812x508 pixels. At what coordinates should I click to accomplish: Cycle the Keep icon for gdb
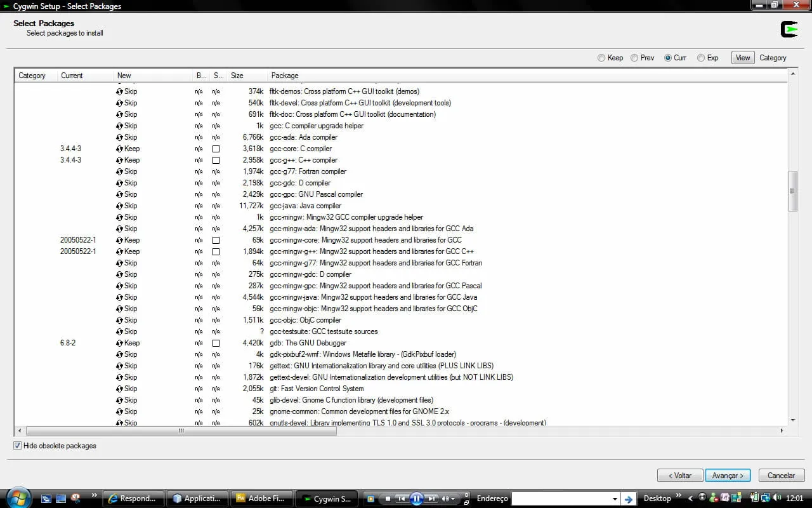tap(119, 343)
